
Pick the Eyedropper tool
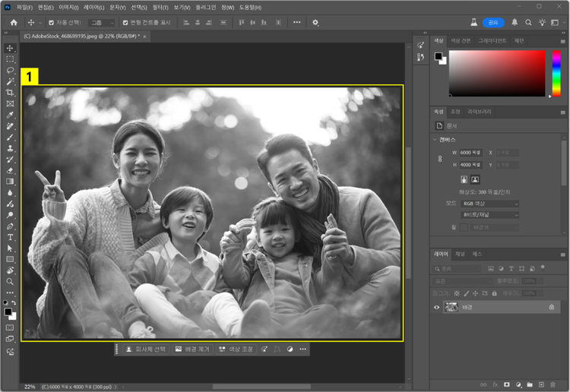pyautogui.click(x=10, y=115)
